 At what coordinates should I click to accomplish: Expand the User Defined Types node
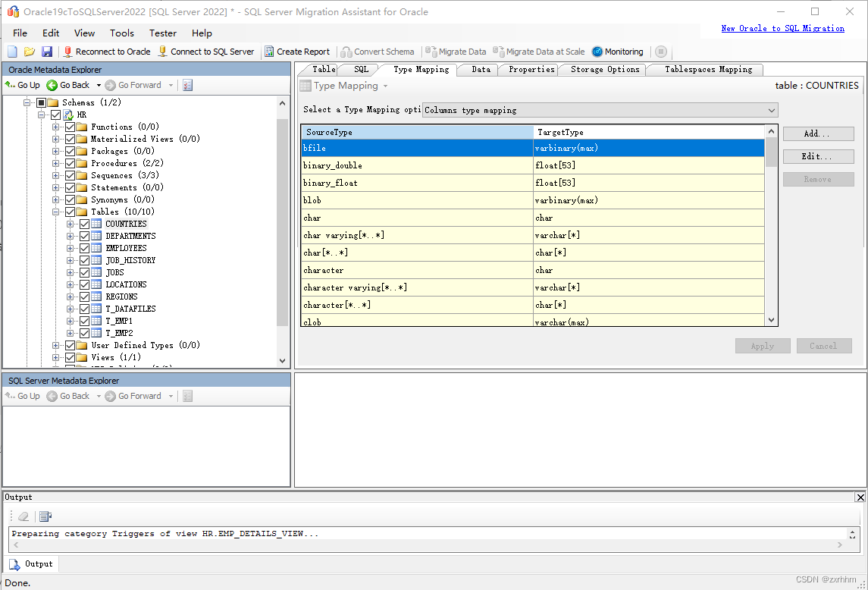pos(55,345)
